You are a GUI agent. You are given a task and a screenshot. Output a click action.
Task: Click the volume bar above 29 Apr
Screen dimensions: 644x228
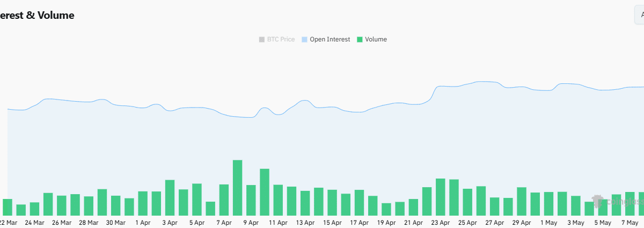coord(522,201)
